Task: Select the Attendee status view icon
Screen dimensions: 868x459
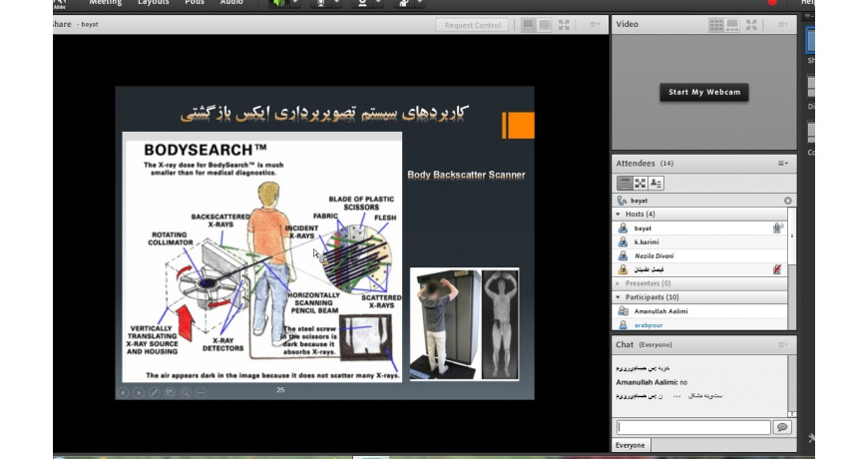Action: [655, 184]
